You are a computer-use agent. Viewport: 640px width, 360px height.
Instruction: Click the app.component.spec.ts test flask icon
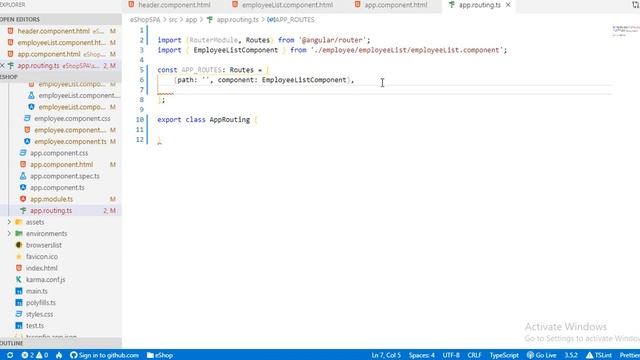(23, 176)
